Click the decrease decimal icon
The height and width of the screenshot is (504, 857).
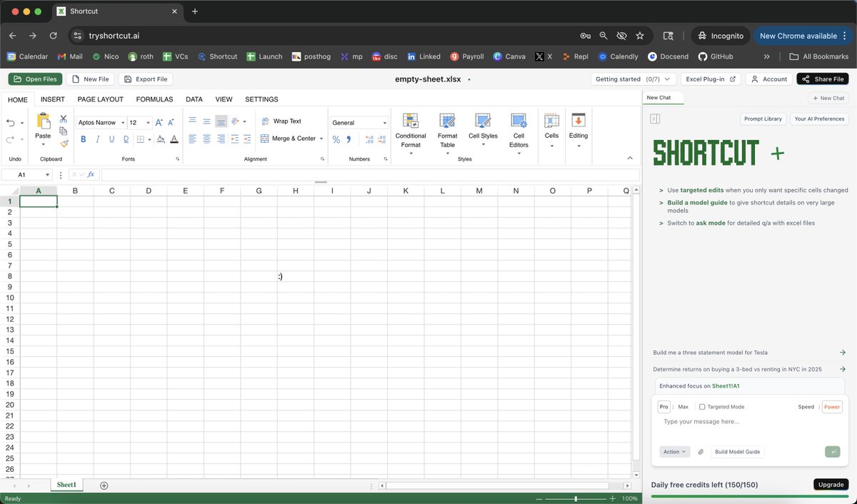click(x=382, y=139)
